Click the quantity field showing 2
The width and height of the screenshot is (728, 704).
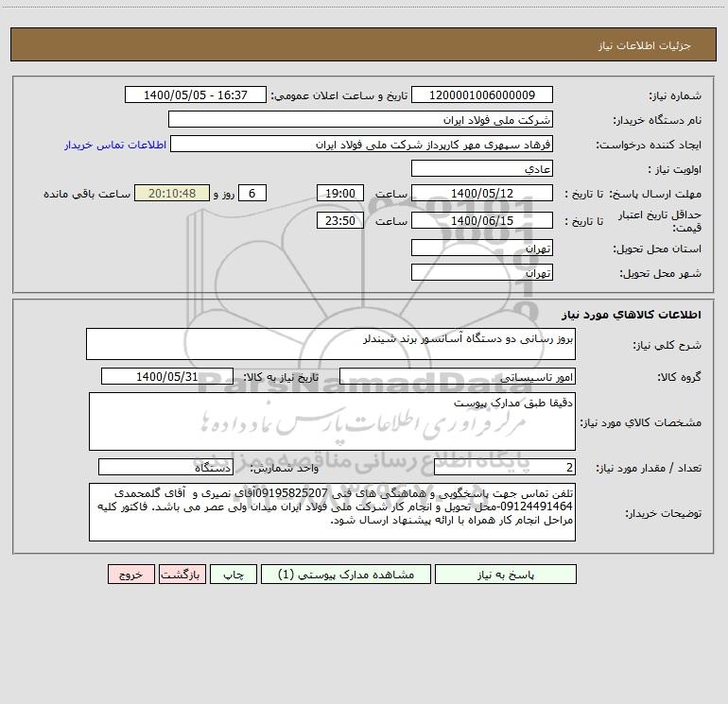pos(505,467)
